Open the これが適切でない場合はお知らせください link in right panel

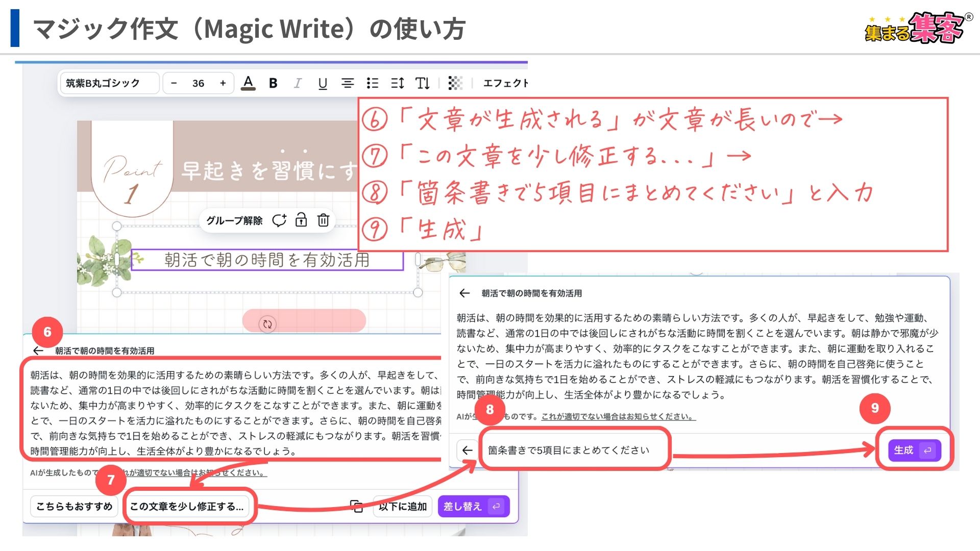coord(619,416)
